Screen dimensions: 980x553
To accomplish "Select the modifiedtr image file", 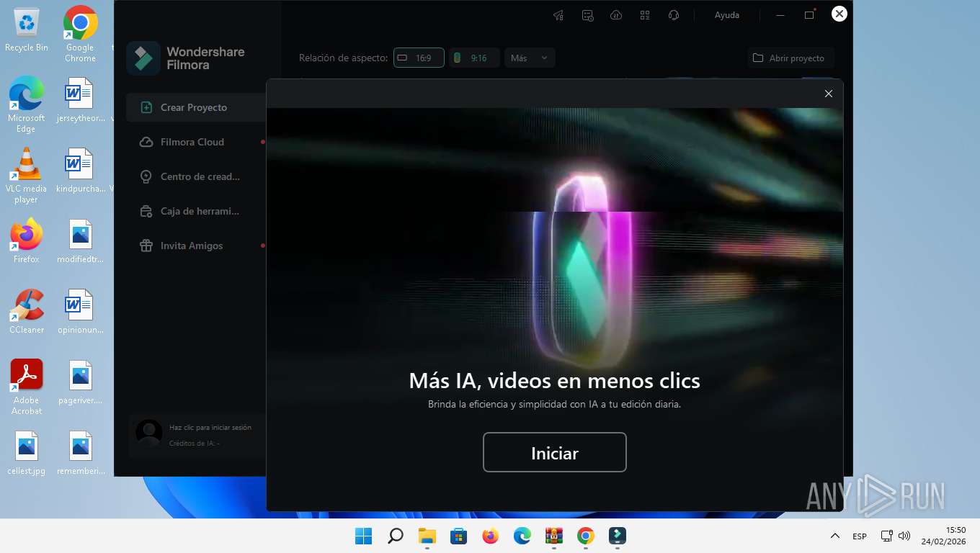I will pos(80,241).
